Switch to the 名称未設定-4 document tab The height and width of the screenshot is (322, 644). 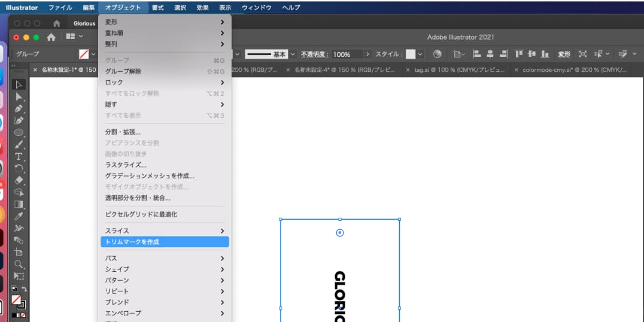pyautogui.click(x=341, y=70)
